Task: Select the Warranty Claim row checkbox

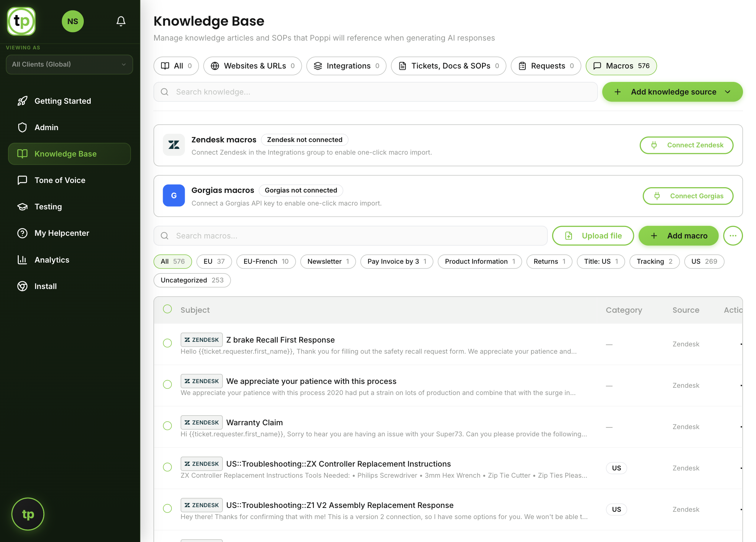Action: tap(168, 426)
